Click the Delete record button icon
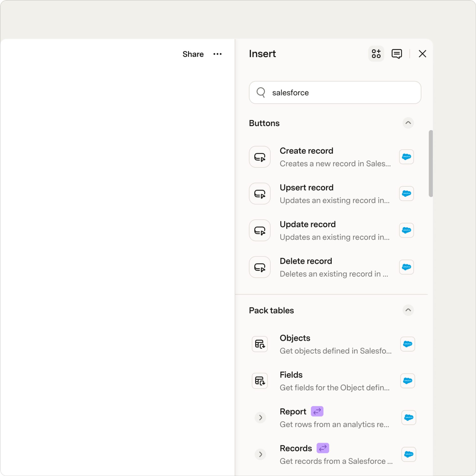 point(260,267)
